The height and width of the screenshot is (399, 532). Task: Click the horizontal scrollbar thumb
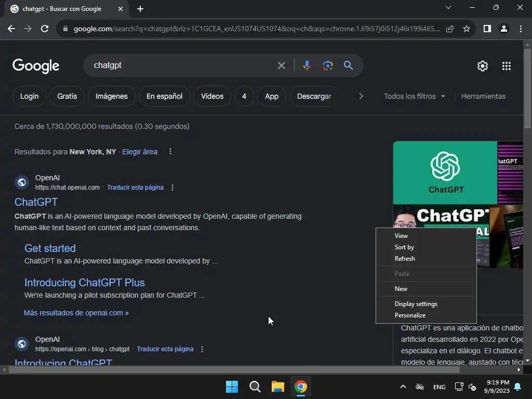coord(234,370)
